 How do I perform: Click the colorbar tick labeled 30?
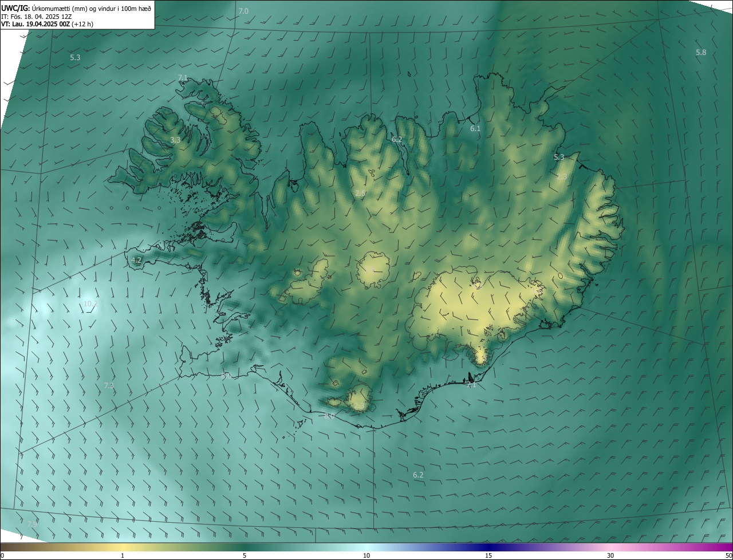coord(610,556)
